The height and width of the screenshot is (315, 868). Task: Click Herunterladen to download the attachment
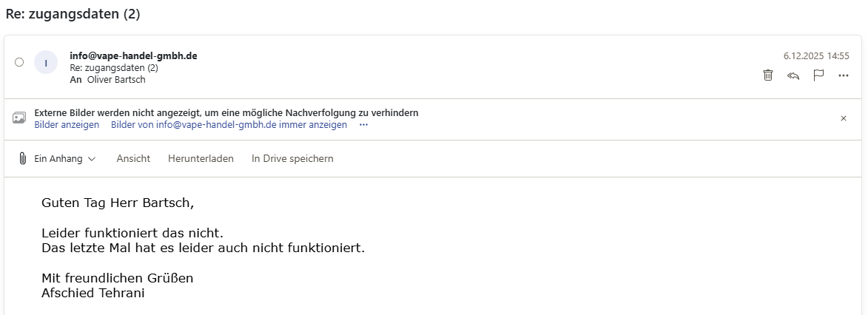(x=201, y=159)
